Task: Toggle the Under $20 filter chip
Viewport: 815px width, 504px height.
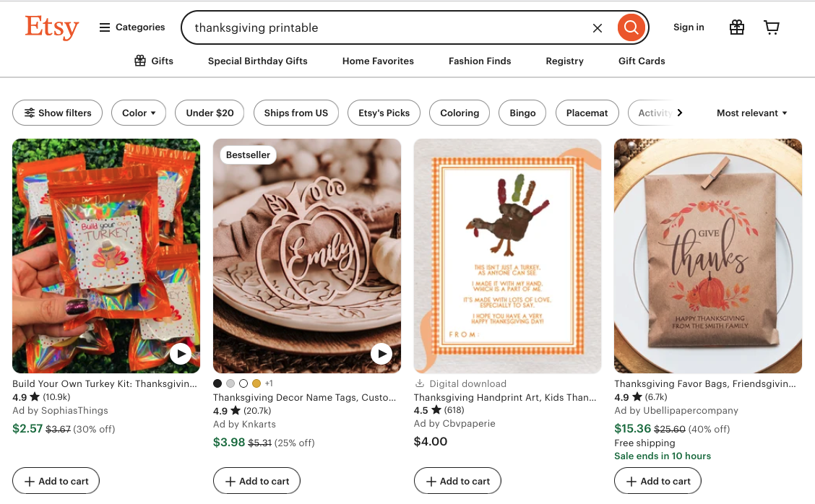Action: 210,113
